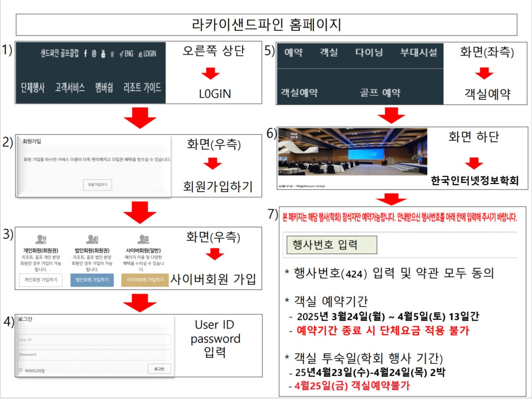Toggle the 아이디저장 checkbox

click(x=21, y=370)
